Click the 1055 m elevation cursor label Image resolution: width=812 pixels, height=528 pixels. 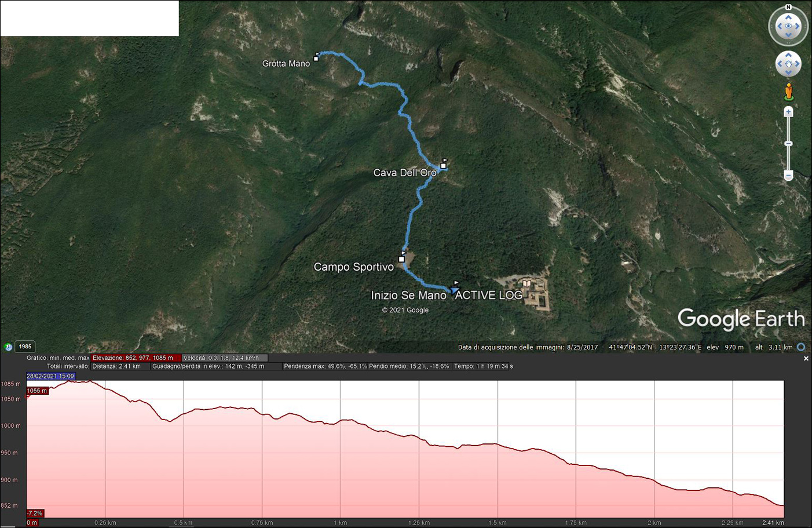click(37, 391)
